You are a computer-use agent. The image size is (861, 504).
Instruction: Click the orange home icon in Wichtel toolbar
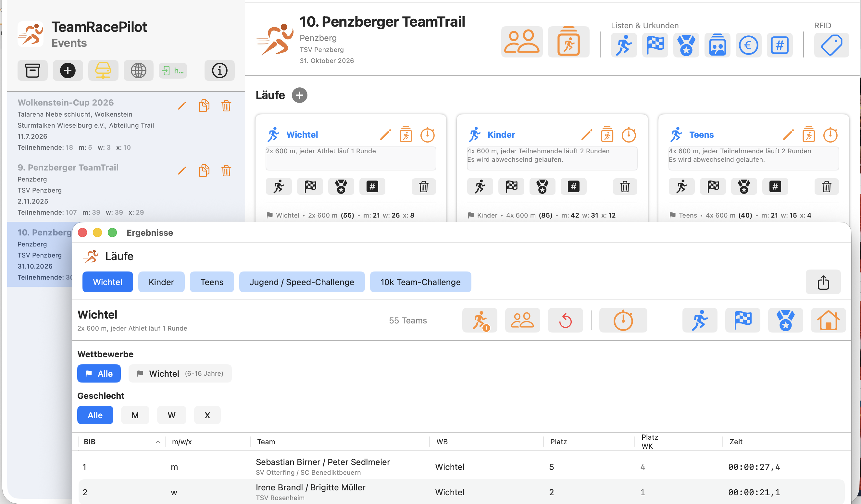click(x=828, y=321)
